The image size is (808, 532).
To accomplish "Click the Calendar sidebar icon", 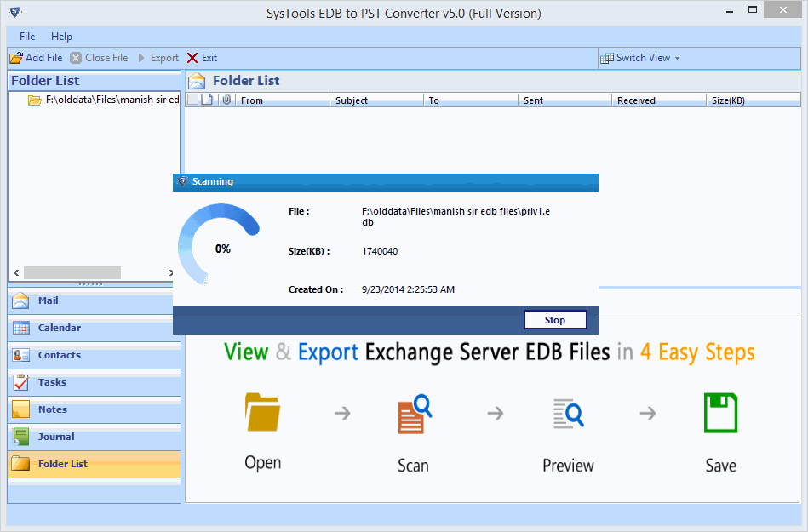I will pyautogui.click(x=21, y=328).
